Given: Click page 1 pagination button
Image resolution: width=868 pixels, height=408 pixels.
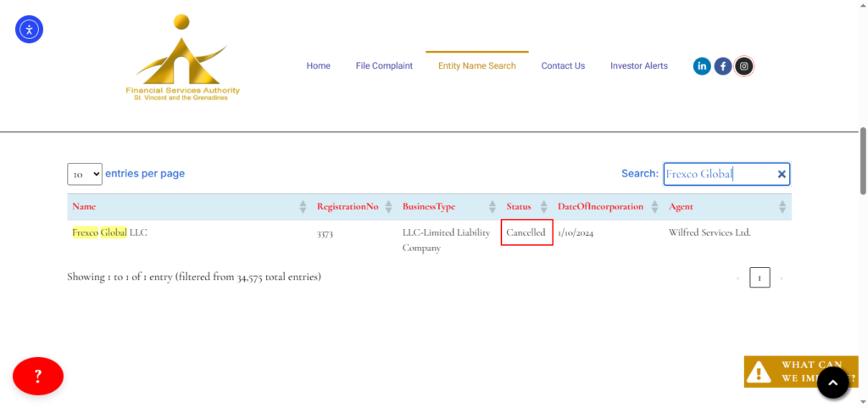Looking at the screenshot, I should [759, 277].
